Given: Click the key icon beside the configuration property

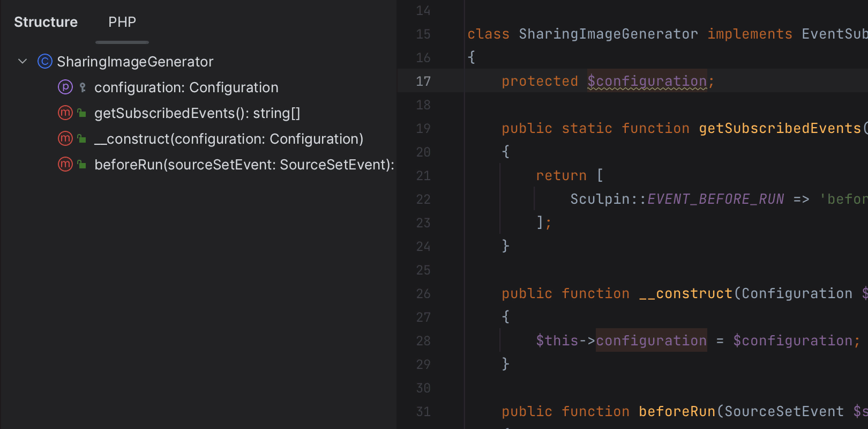Looking at the screenshot, I should [81, 87].
